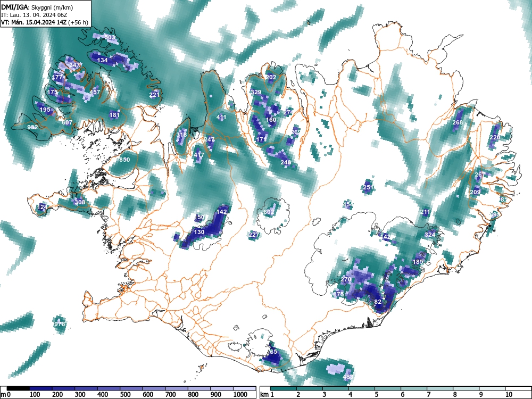Select the white 9–10 km legend swatch
Screen dimensions: 532x399
tap(492, 388)
